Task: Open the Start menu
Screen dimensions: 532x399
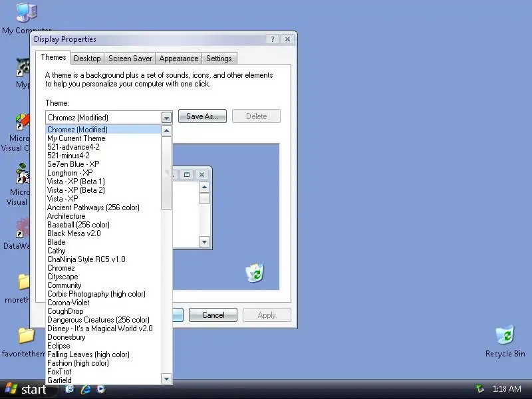Action: tap(27, 389)
